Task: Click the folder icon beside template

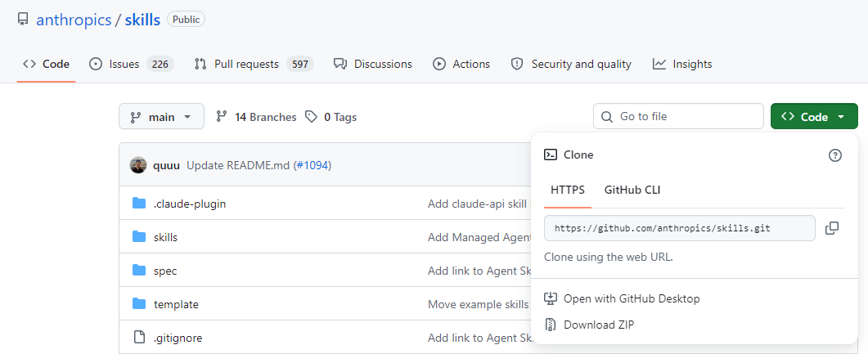Action: coord(139,303)
